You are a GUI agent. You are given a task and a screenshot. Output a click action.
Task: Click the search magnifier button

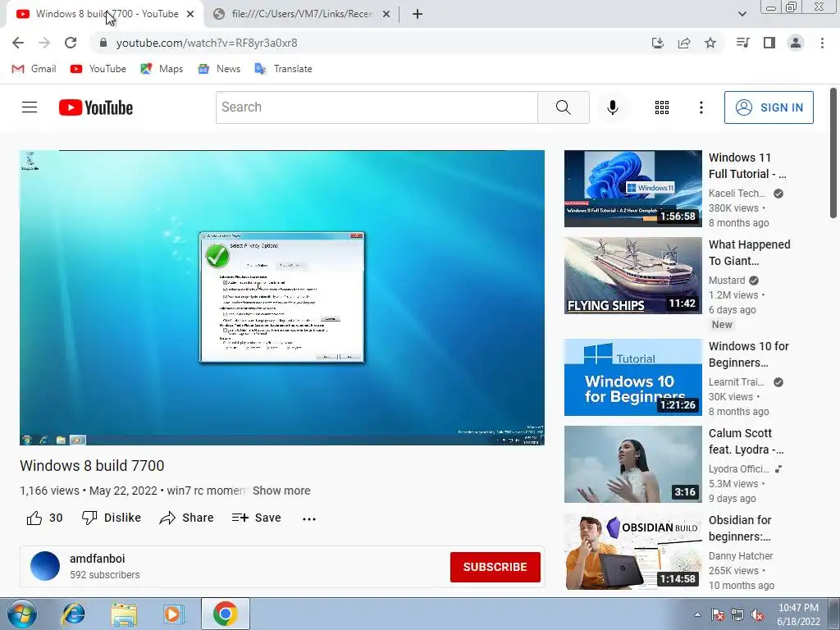[x=563, y=107]
